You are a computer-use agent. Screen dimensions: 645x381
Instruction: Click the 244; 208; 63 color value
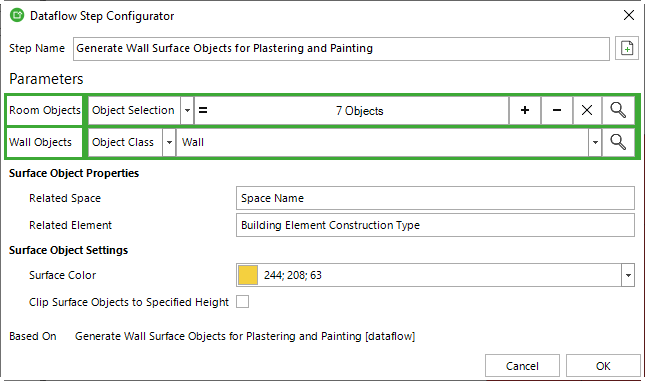coord(292,275)
